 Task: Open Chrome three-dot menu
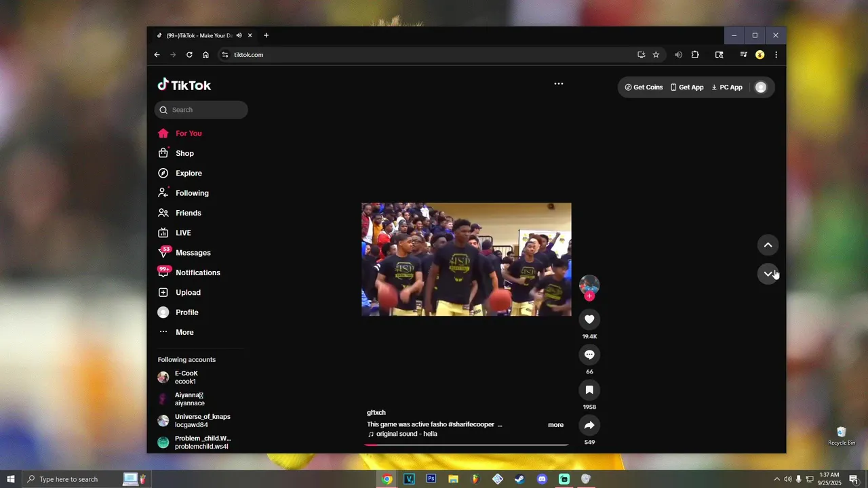(x=776, y=55)
